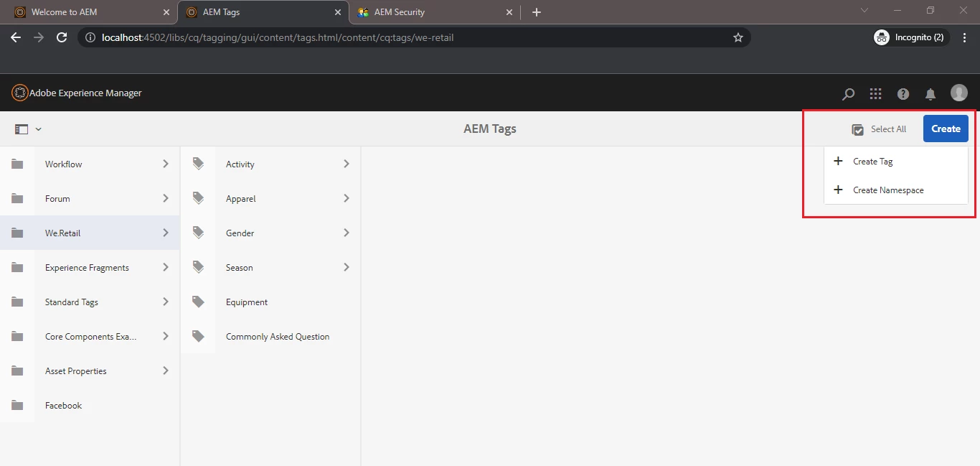Choose Create Namespace from the menu
The image size is (980, 466).
(x=895, y=190)
